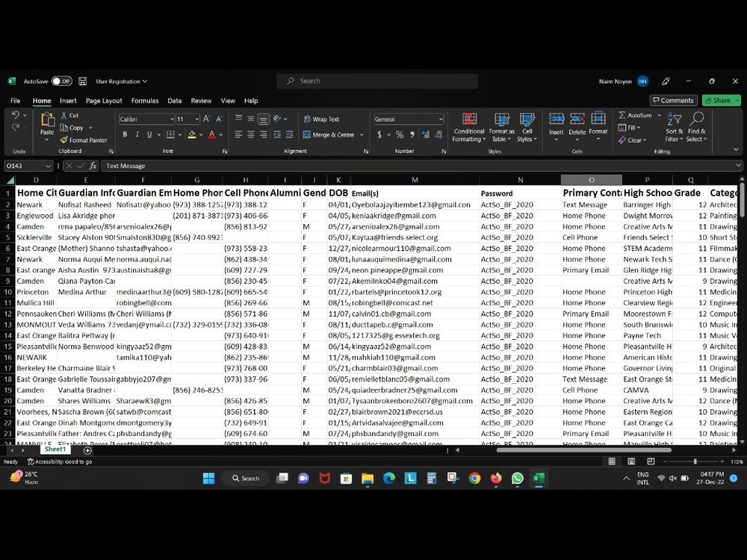Apply Italic formatting
Screen dimensions: 747x560
tap(137, 134)
